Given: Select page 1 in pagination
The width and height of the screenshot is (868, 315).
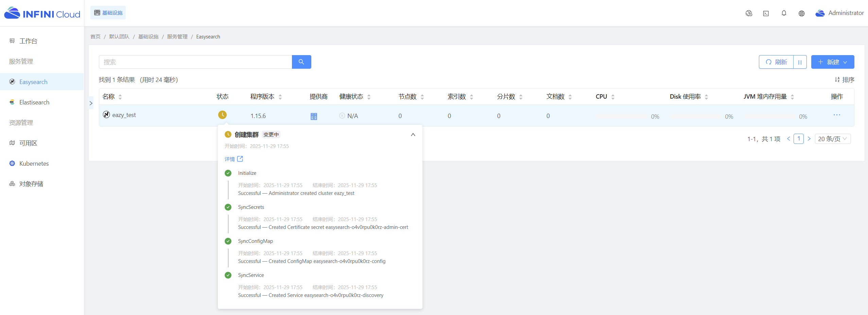Looking at the screenshot, I should tap(799, 139).
